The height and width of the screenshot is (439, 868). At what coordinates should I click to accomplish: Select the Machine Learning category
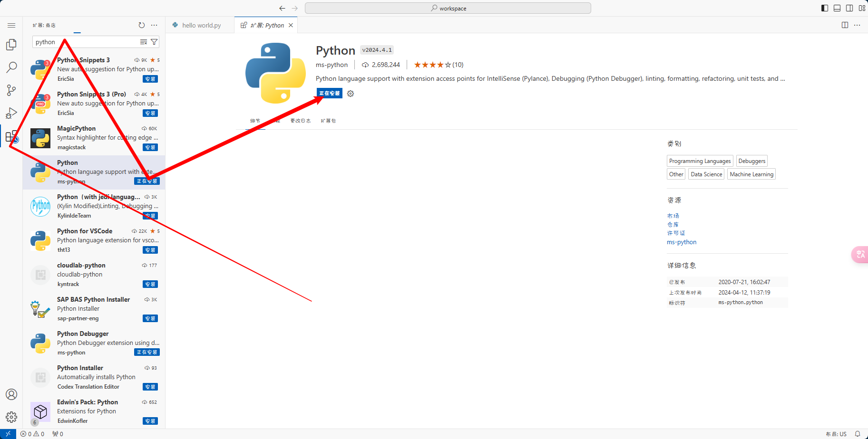coord(751,174)
